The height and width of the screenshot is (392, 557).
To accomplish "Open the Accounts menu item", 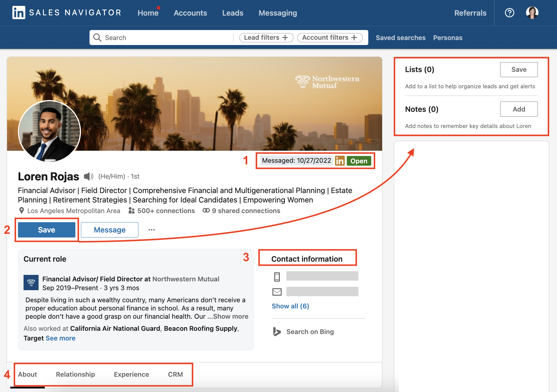I will point(190,13).
